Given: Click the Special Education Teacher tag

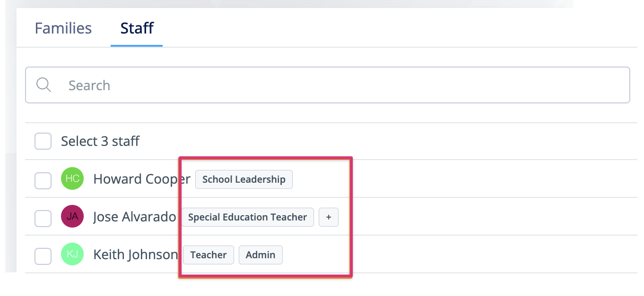Looking at the screenshot, I should [247, 217].
